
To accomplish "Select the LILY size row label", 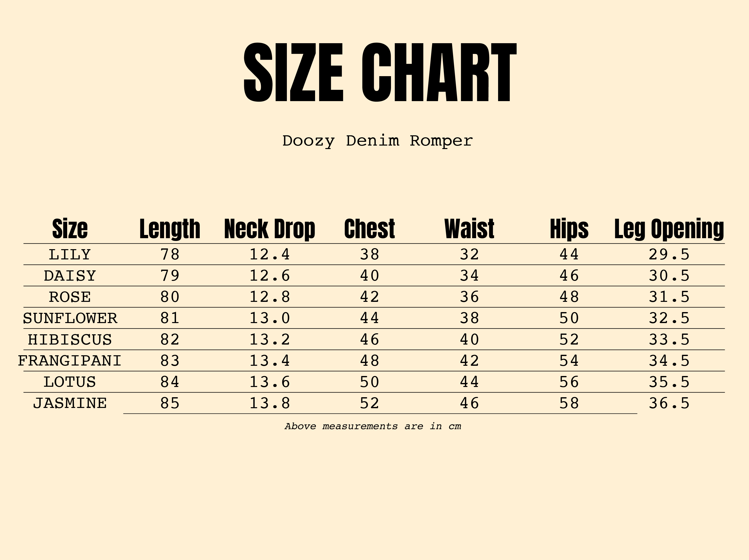I will click(x=70, y=255).
